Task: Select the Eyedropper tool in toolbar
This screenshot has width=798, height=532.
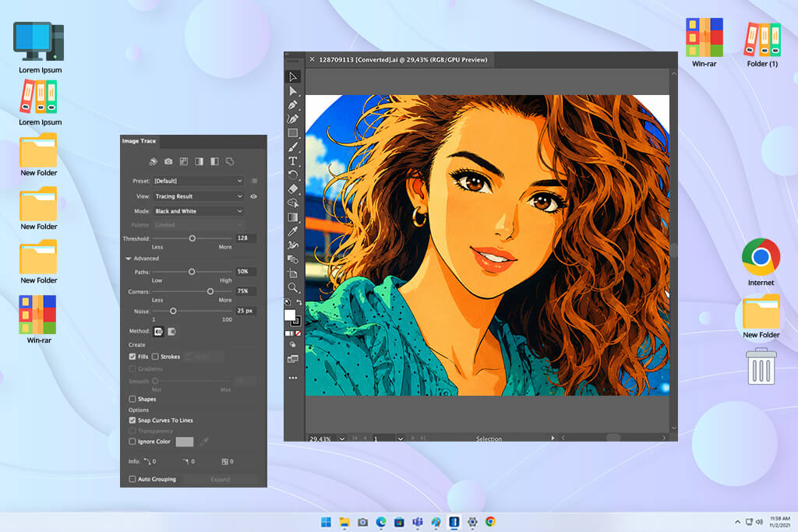Action: (293, 231)
